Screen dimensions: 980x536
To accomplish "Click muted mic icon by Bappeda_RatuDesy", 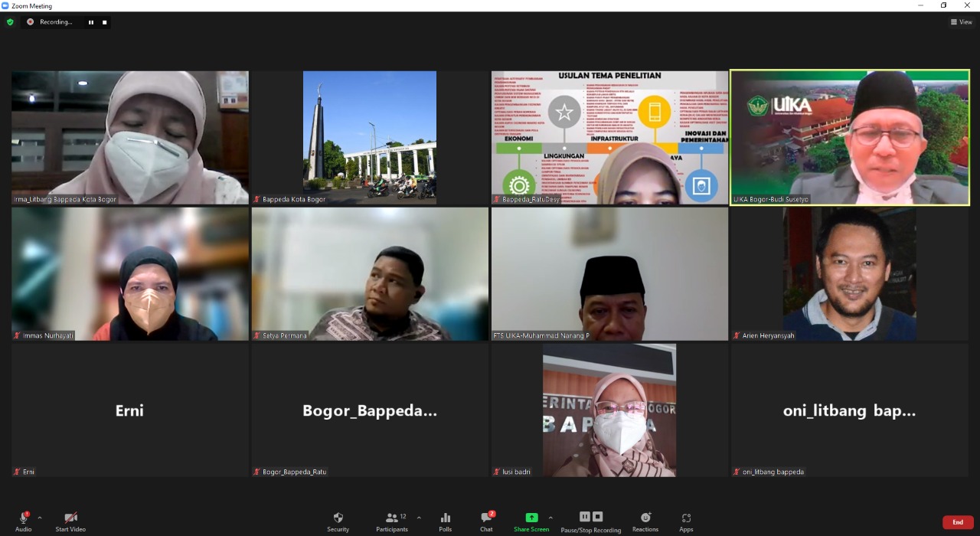I will coord(497,199).
